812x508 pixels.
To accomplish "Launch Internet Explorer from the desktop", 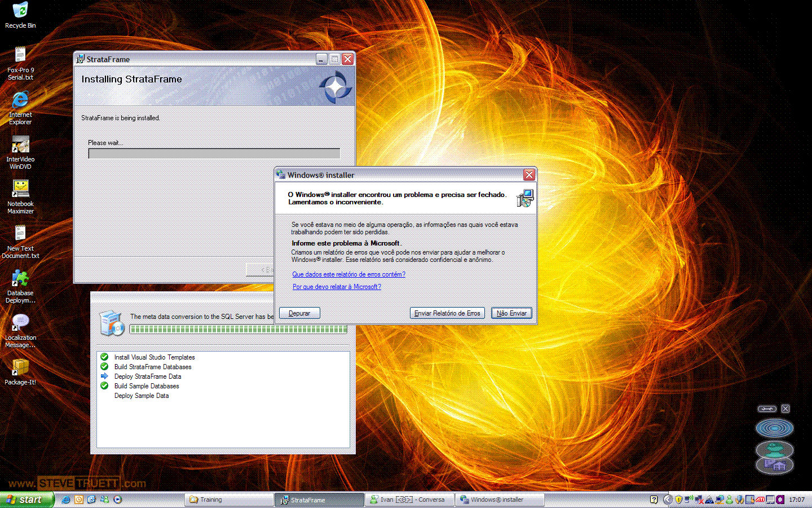I will coord(20,100).
